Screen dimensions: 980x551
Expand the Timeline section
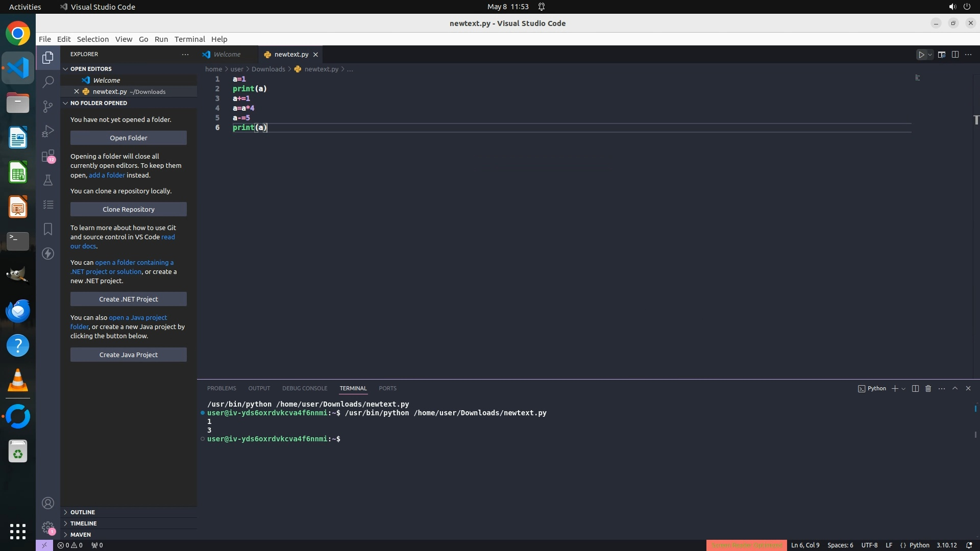point(83,523)
